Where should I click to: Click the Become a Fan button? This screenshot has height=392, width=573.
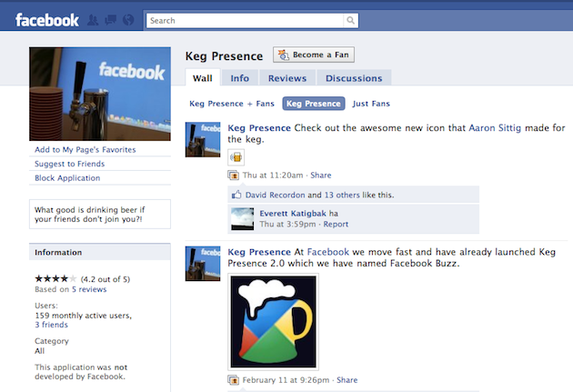pyautogui.click(x=314, y=55)
